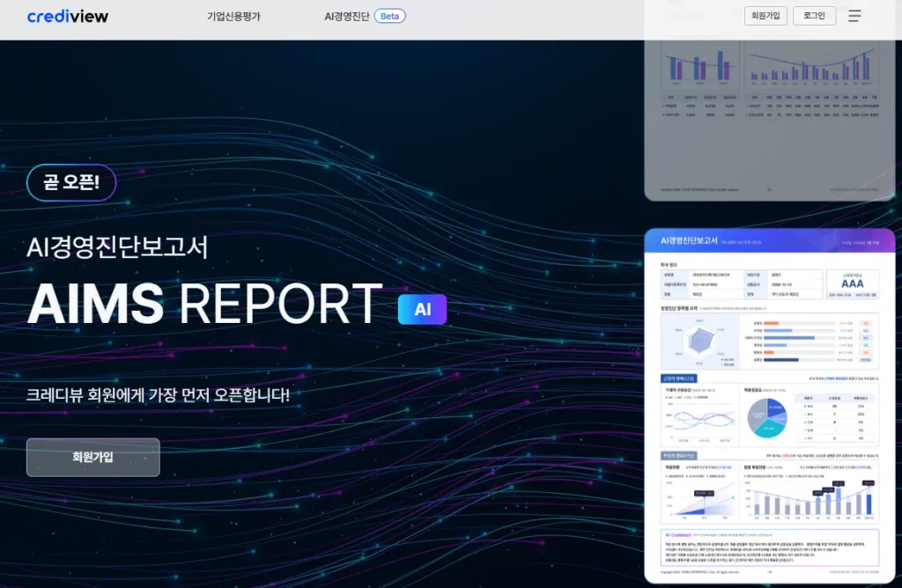
Task: Open the 기업신용평가 menu
Action: [233, 16]
